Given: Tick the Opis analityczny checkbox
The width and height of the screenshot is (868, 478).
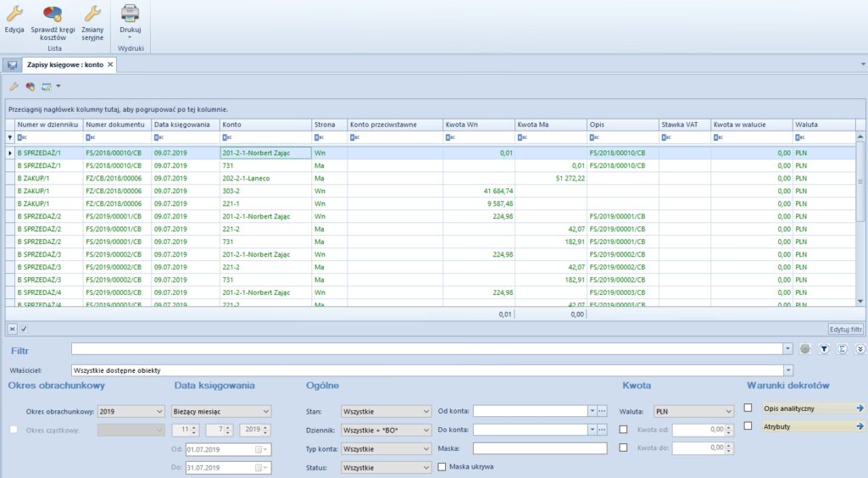Looking at the screenshot, I should click(x=748, y=408).
